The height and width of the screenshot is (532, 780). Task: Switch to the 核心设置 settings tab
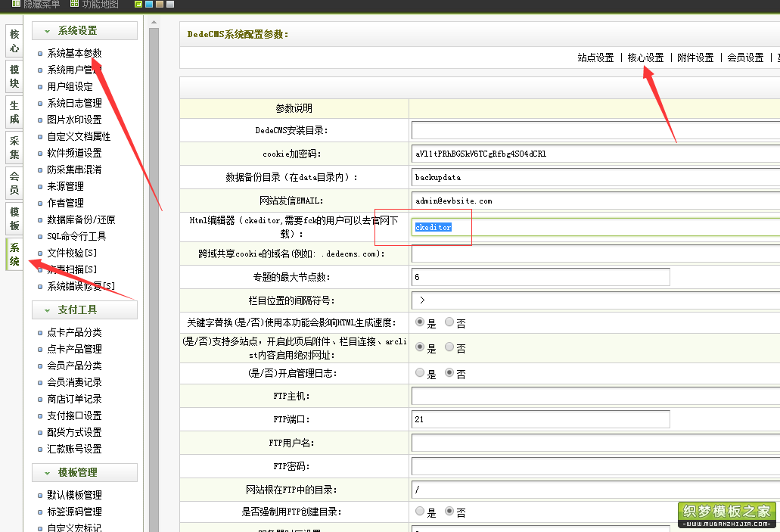coord(645,58)
